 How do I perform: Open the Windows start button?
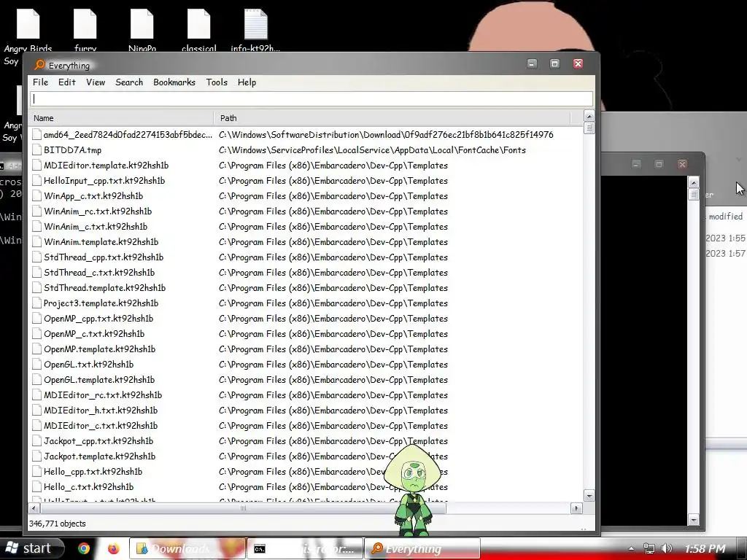pyautogui.click(x=31, y=548)
